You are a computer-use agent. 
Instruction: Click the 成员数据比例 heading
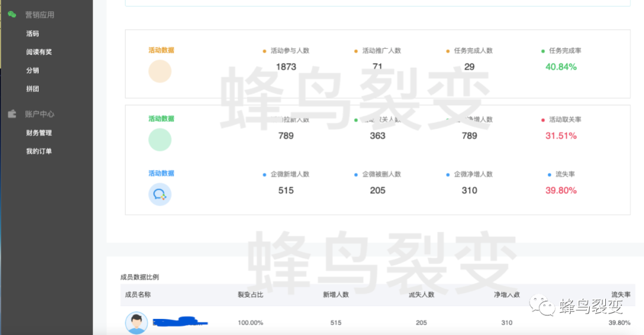pyautogui.click(x=140, y=277)
